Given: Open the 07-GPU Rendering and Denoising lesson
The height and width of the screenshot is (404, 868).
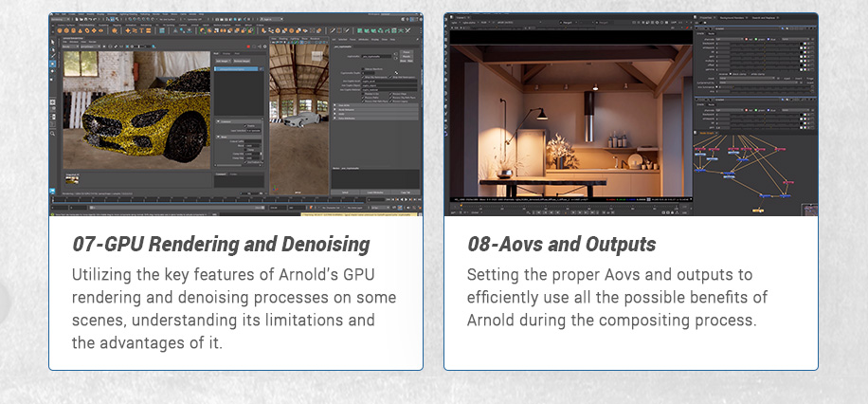Looking at the screenshot, I should click(x=221, y=244).
